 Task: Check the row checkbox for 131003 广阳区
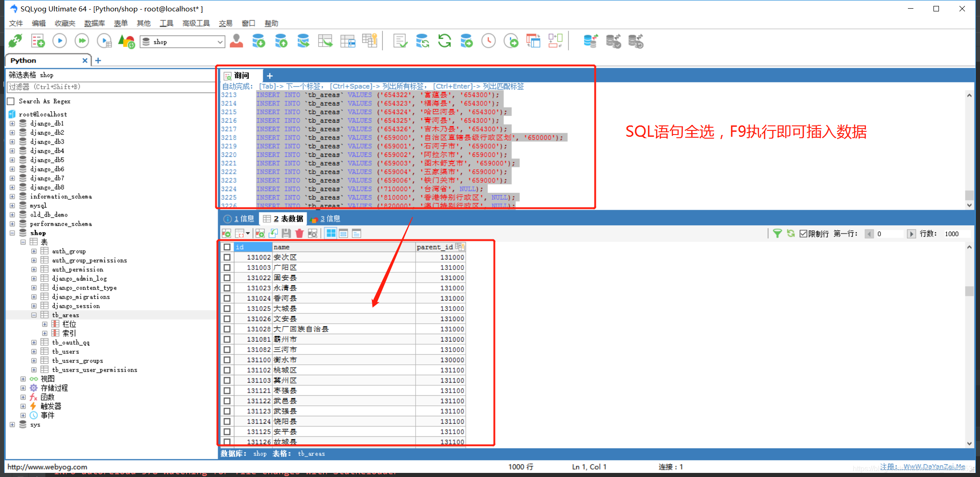pos(227,267)
